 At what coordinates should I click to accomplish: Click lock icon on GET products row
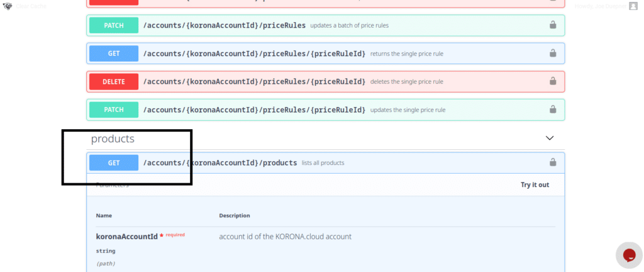553,162
